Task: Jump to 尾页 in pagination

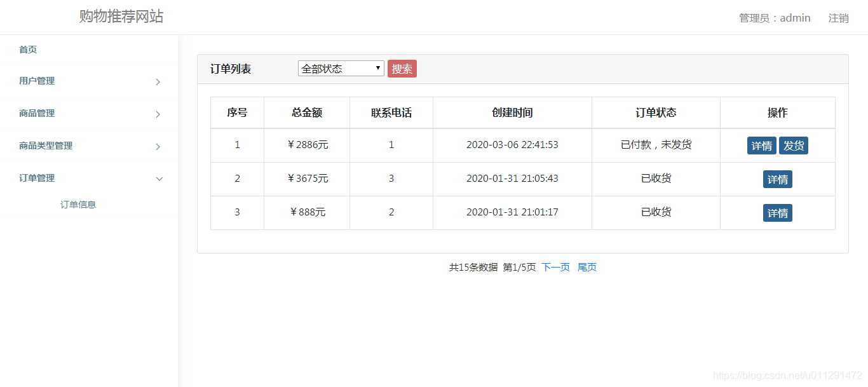Action: point(587,268)
